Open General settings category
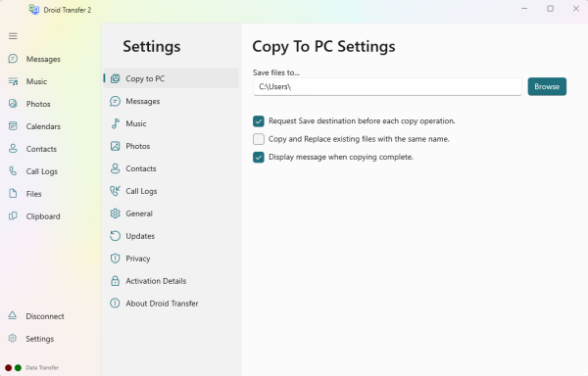Image resolution: width=588 pixels, height=376 pixels. pos(171,213)
